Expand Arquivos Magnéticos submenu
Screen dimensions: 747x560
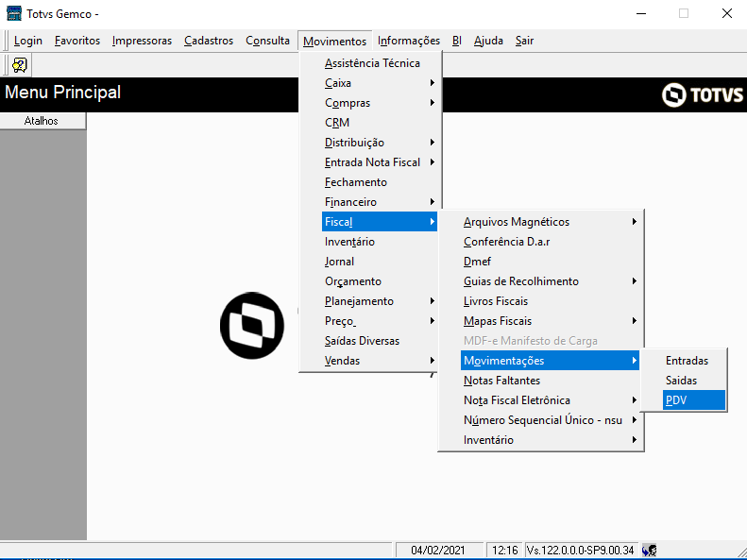click(550, 222)
